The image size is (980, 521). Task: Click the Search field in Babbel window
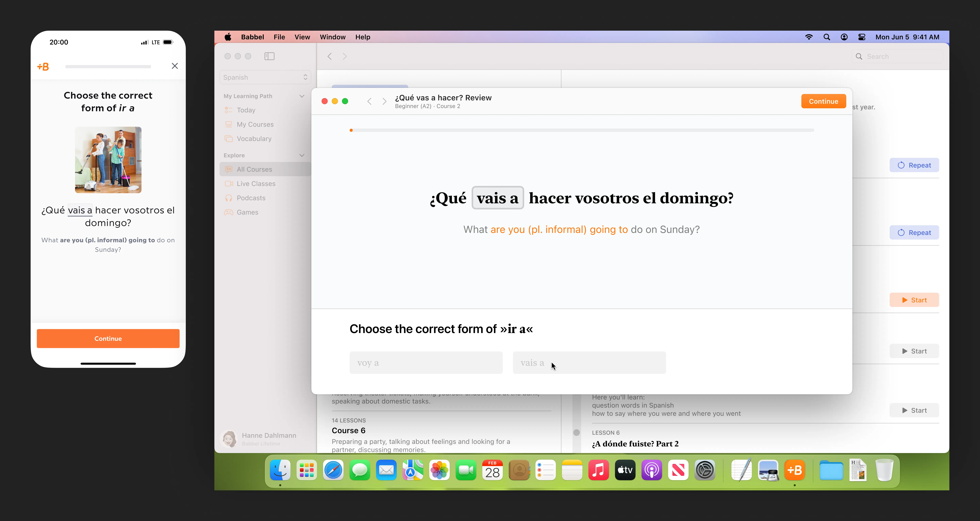tap(897, 56)
